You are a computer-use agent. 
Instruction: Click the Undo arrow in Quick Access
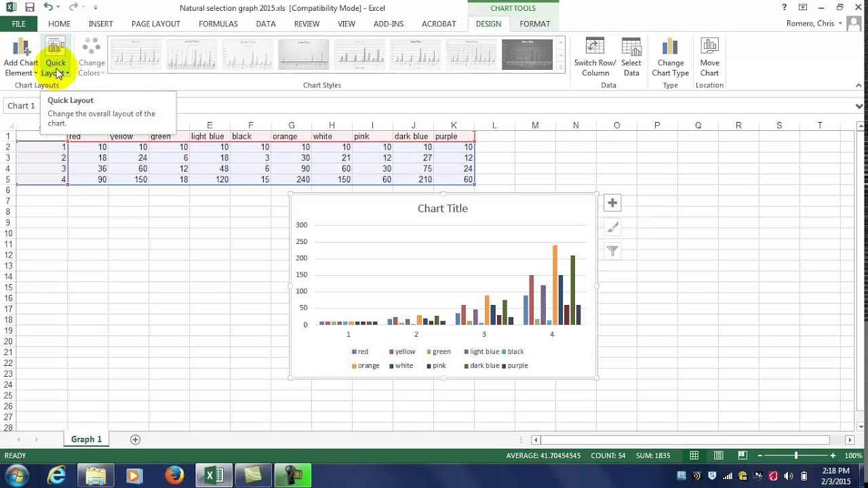click(48, 7)
